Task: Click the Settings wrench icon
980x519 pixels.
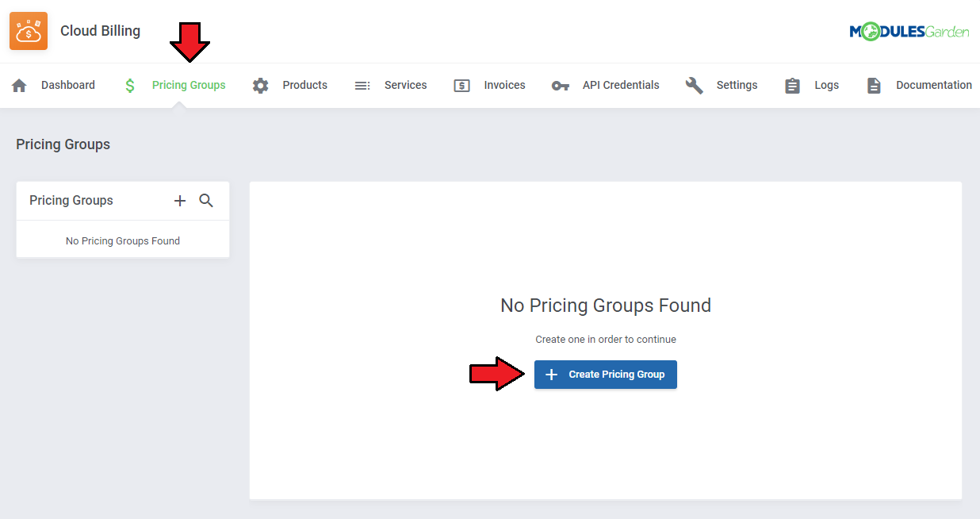Action: pyautogui.click(x=695, y=86)
